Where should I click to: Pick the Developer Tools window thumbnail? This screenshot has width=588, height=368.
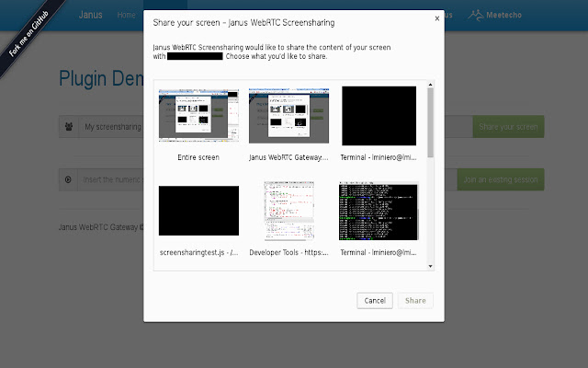pyautogui.click(x=288, y=211)
